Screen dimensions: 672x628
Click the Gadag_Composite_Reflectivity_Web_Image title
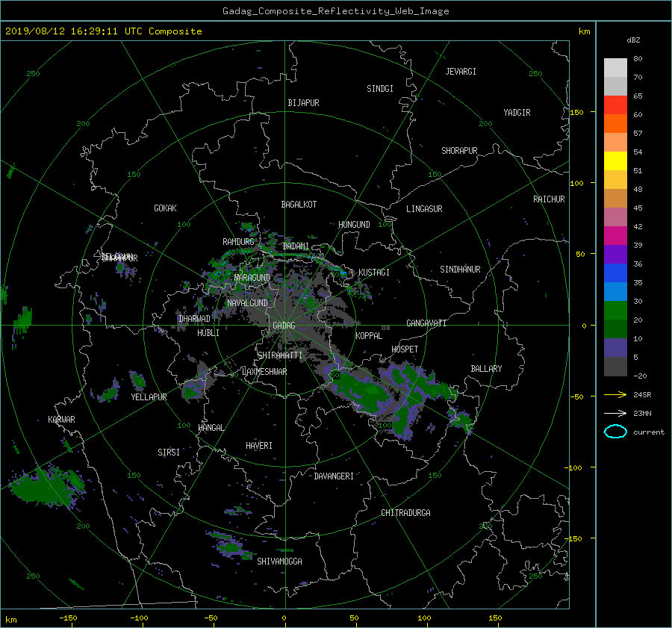[x=335, y=11]
